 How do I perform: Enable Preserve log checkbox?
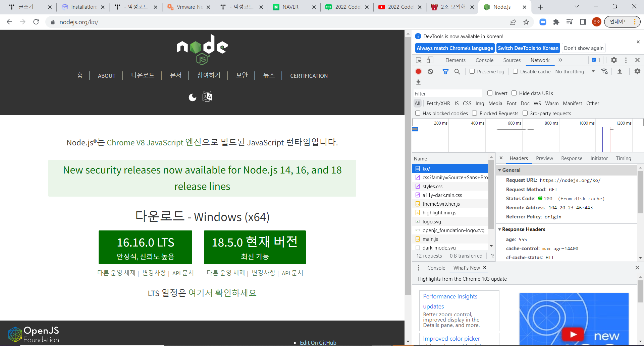(472, 71)
